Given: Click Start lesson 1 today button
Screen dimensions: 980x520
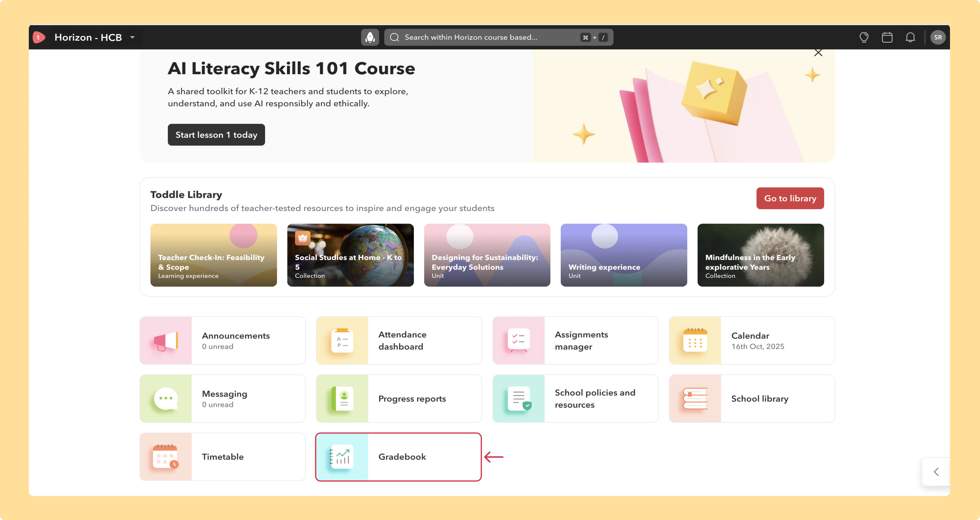Looking at the screenshot, I should click(216, 134).
